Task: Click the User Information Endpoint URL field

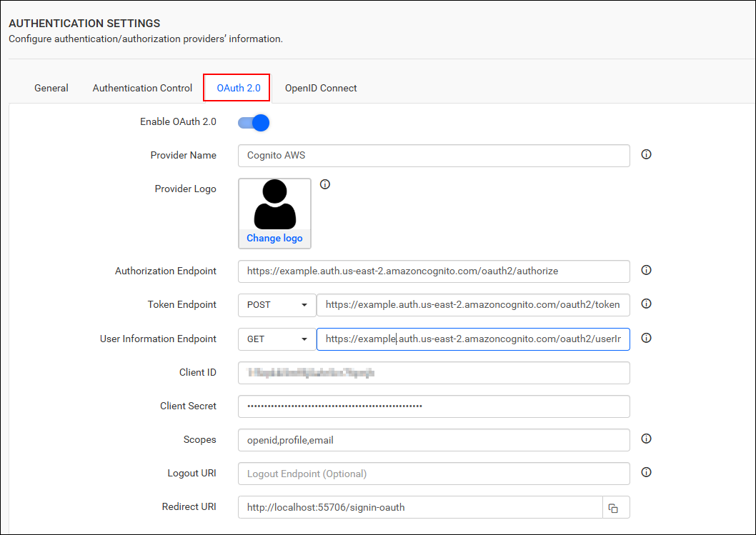Action: click(x=473, y=339)
